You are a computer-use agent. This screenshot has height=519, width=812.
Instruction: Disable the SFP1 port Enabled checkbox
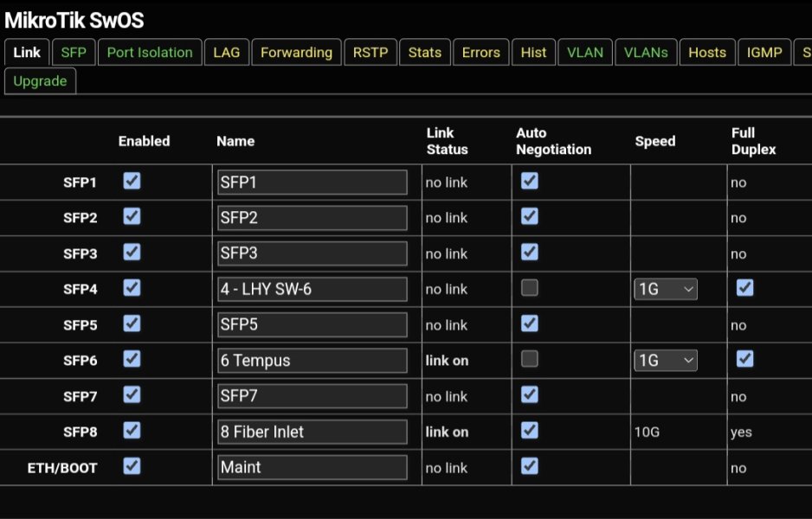pos(132,181)
